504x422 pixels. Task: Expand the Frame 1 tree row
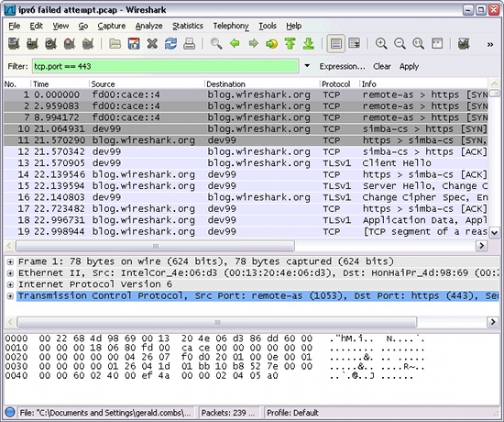click(10, 261)
